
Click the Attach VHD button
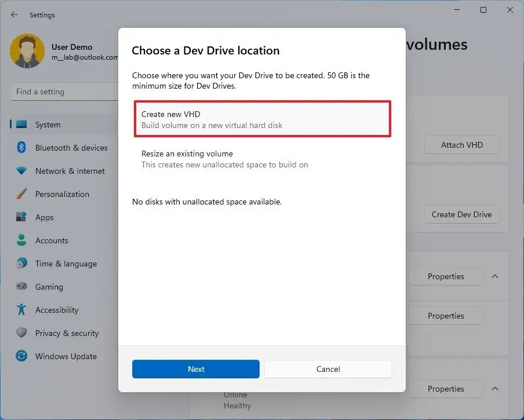pos(461,145)
